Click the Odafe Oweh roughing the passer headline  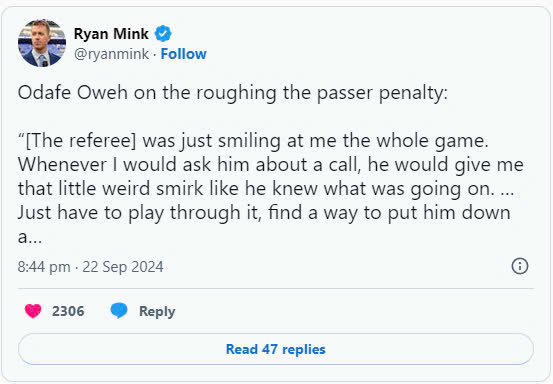click(233, 93)
